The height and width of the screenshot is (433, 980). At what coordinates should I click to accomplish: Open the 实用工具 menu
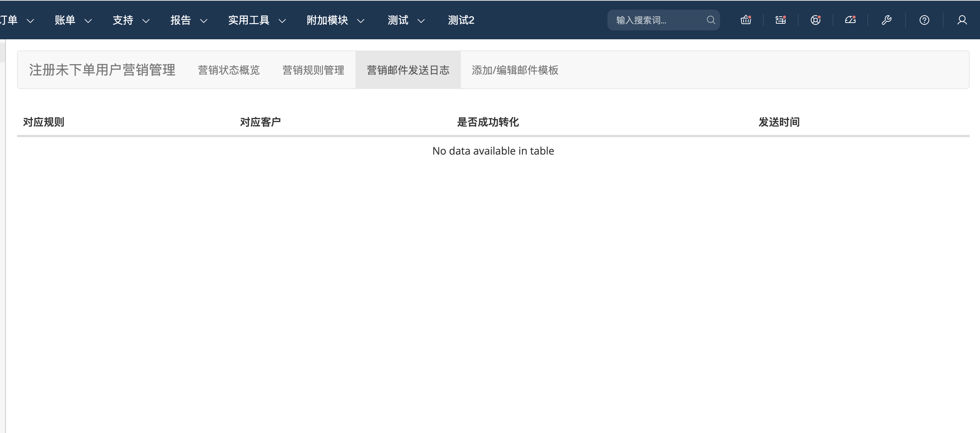pyautogui.click(x=256, y=20)
